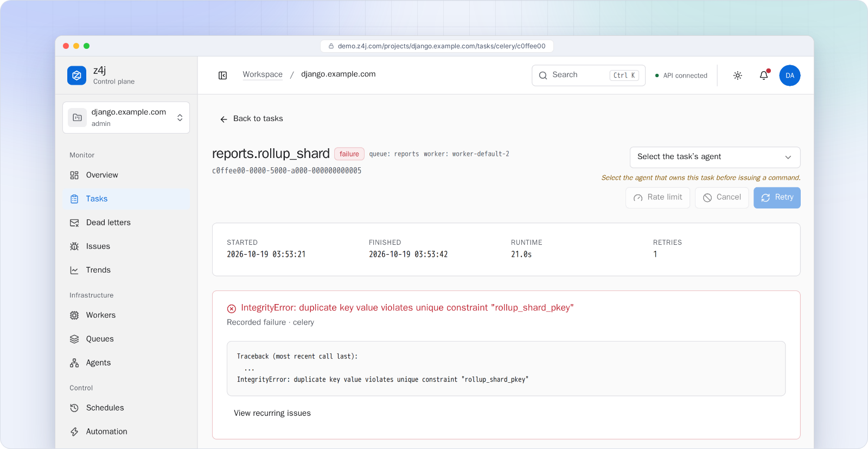
Task: Click the failure status badge
Action: point(349,154)
